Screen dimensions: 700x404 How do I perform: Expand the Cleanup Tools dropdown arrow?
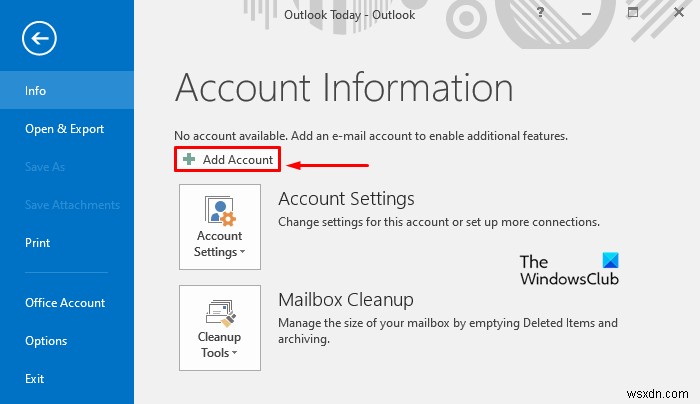(x=234, y=353)
